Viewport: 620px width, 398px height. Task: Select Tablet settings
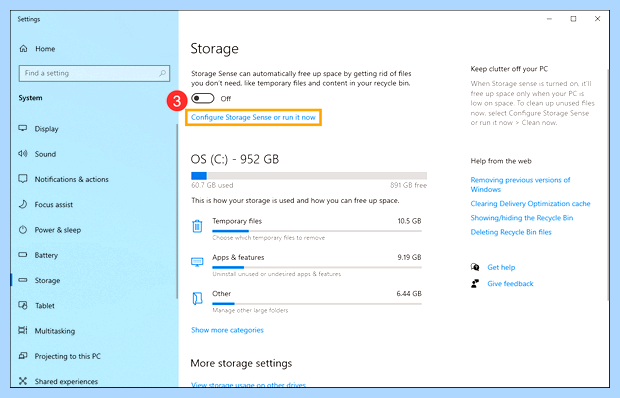45,306
